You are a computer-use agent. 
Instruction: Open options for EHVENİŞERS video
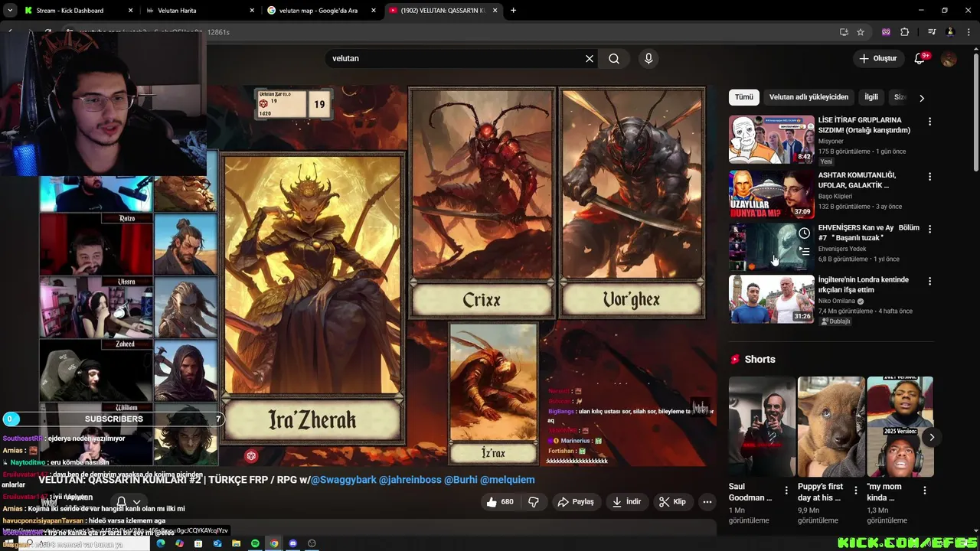click(929, 230)
